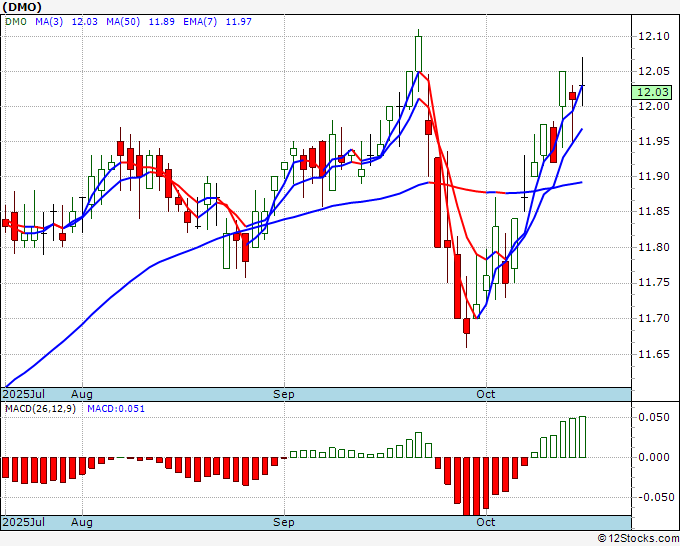Click the MA(50) legend label
Viewport: 680px width, 546px height.
pyautogui.click(x=123, y=22)
